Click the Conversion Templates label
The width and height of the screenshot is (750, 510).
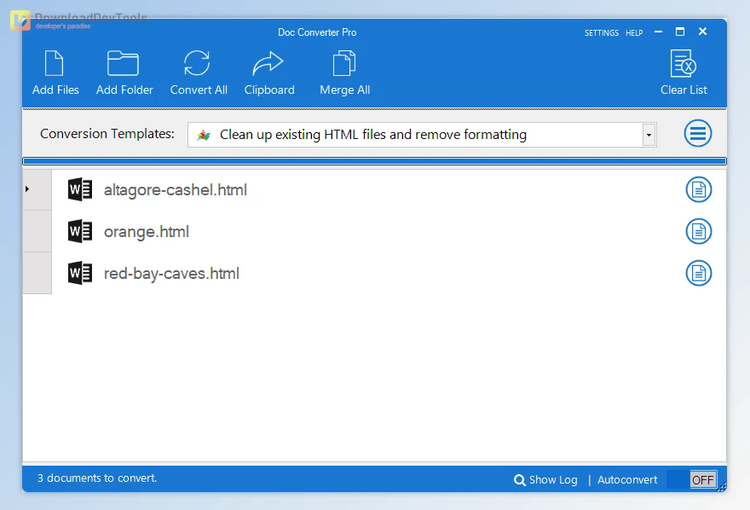pos(107,133)
